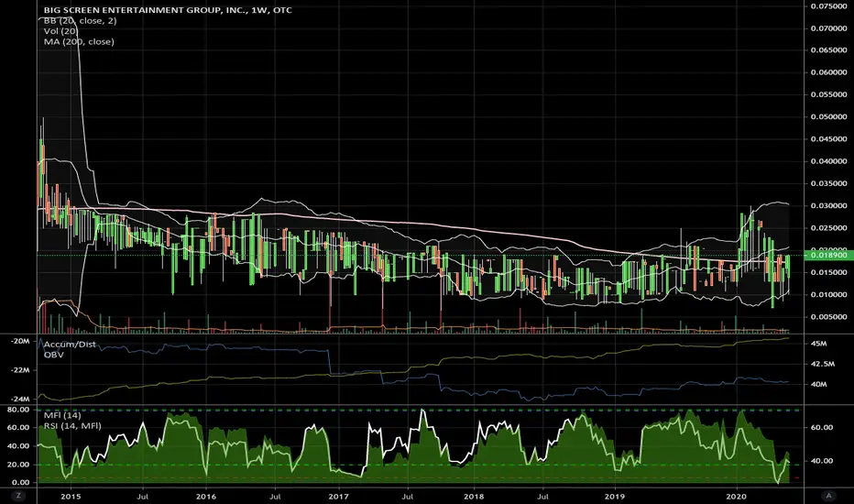854x504 pixels.
Task: Click the 42.5M OBV scale label
Action: click(823, 364)
